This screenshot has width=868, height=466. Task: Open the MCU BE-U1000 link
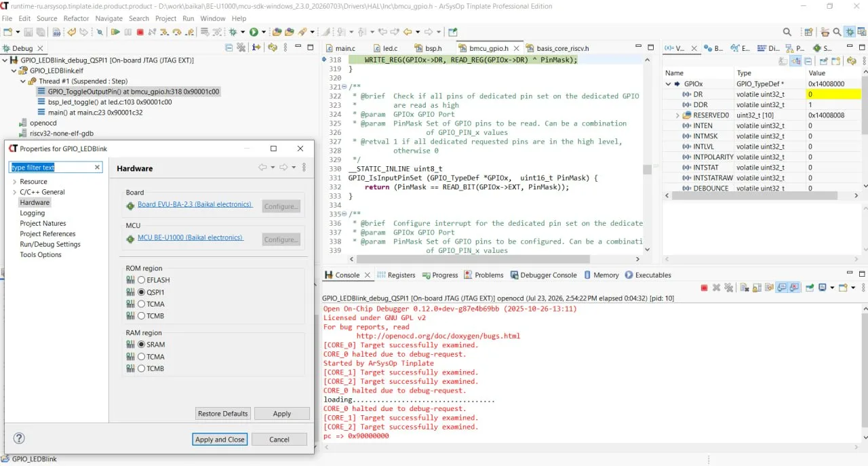coord(190,237)
